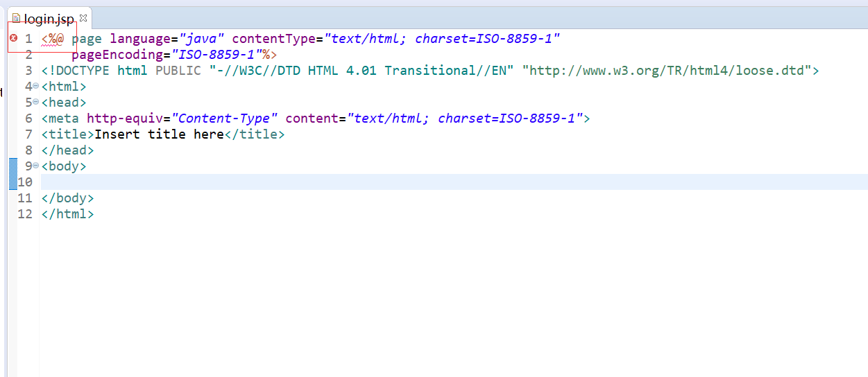Screen dimensions: 868x377
Task: Click the JSP file icon on login.jsp tab
Action: (x=16, y=19)
